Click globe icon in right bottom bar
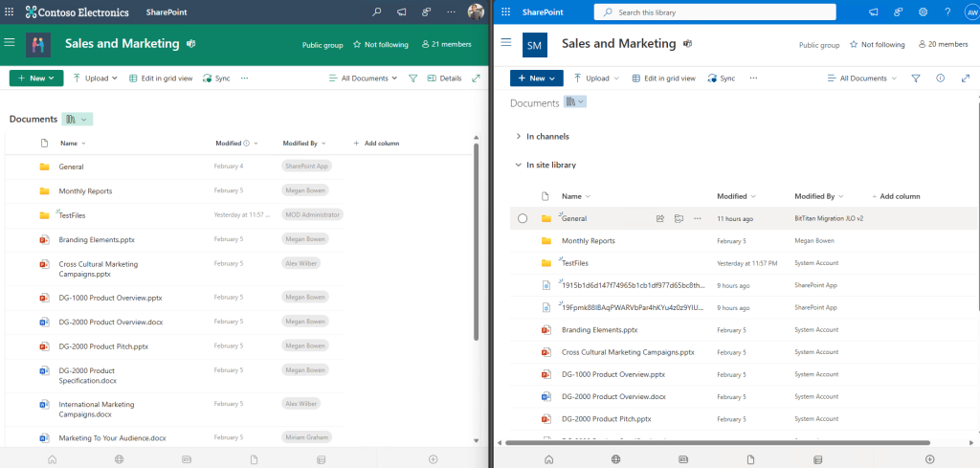This screenshot has height=468, width=980. [x=615, y=459]
